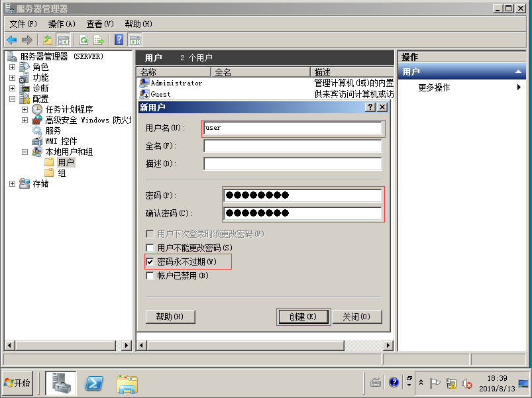The width and height of the screenshot is (532, 398).
Task: Click the Refresh icon in the toolbar
Action: 83,40
